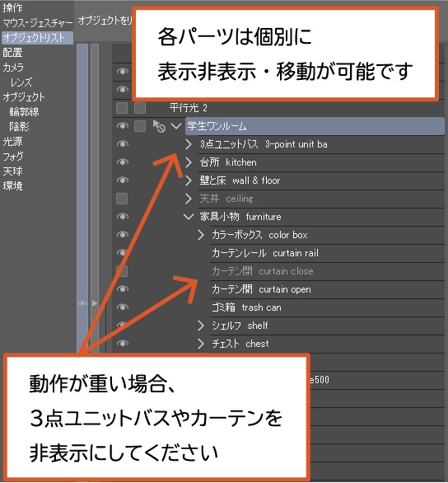Expand the 壁と床 wall & floor group

pyautogui.click(x=189, y=181)
